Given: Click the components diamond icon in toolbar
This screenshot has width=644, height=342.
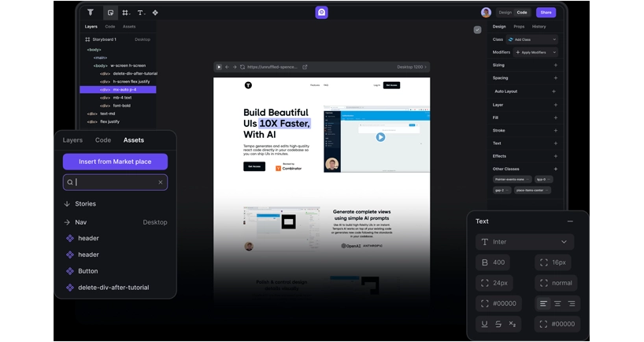Looking at the screenshot, I should tap(155, 13).
